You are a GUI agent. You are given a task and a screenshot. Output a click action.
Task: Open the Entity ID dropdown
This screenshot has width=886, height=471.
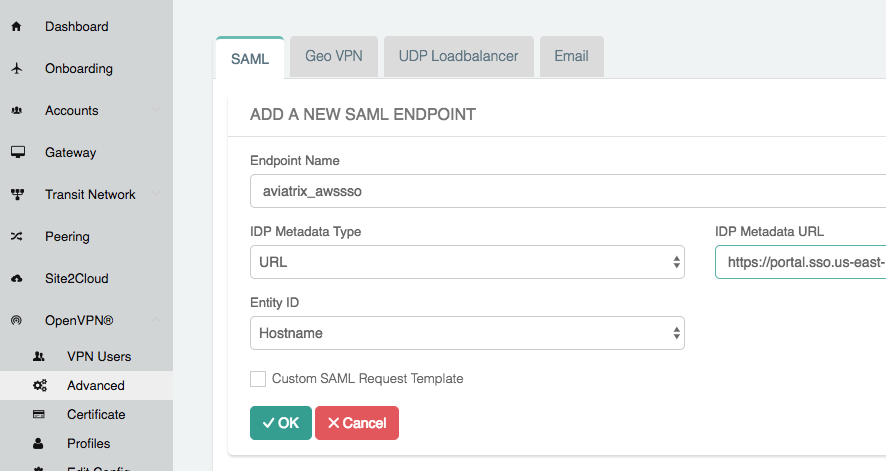pos(466,333)
